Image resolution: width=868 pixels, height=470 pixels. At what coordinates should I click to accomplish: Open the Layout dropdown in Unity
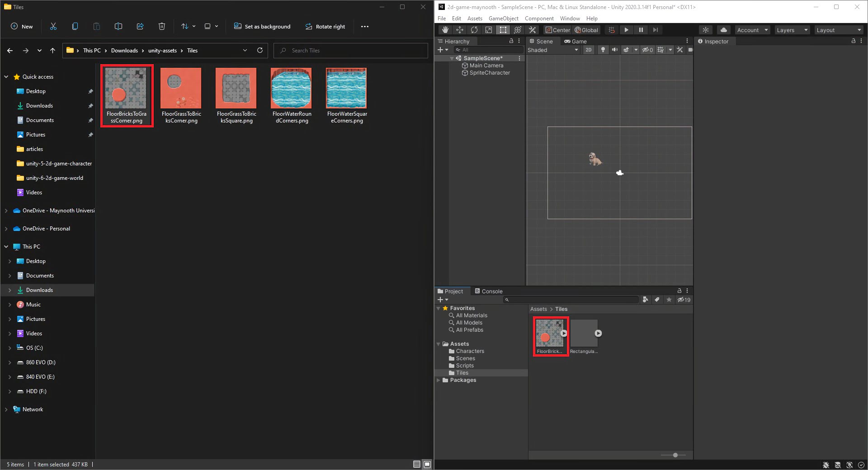coord(839,30)
